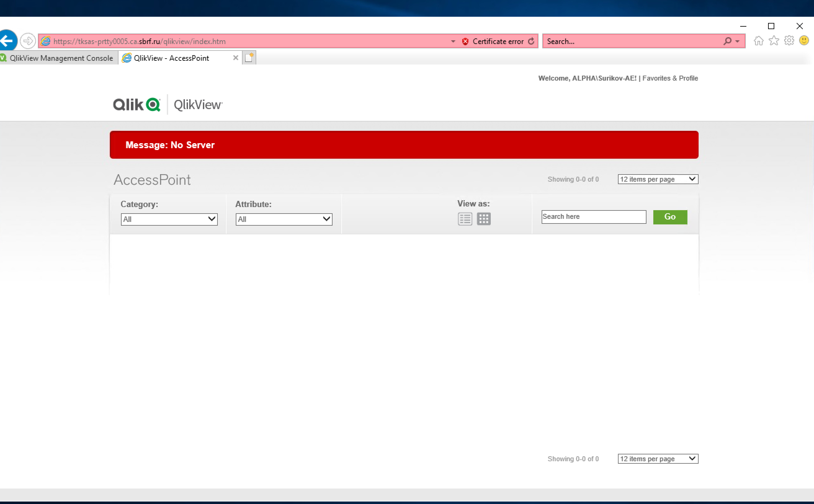Open the browser Home icon
814x504 pixels.
click(x=758, y=41)
